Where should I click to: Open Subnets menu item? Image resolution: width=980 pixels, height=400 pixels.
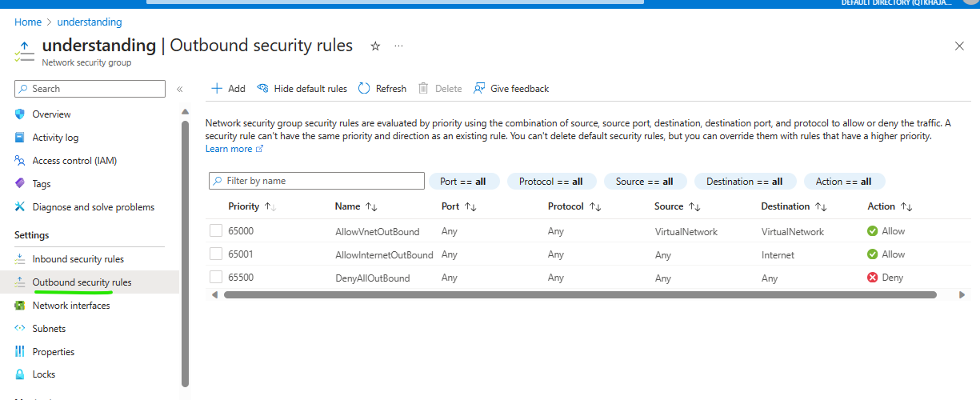tap(49, 329)
